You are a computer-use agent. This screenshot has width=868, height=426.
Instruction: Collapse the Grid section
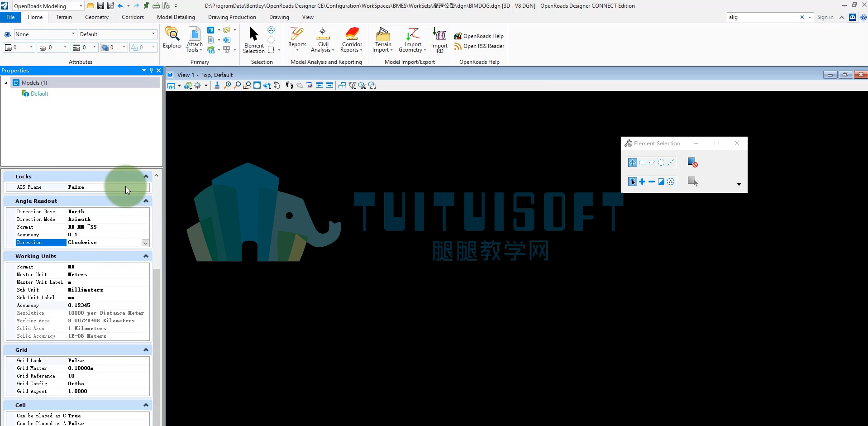pyautogui.click(x=146, y=349)
